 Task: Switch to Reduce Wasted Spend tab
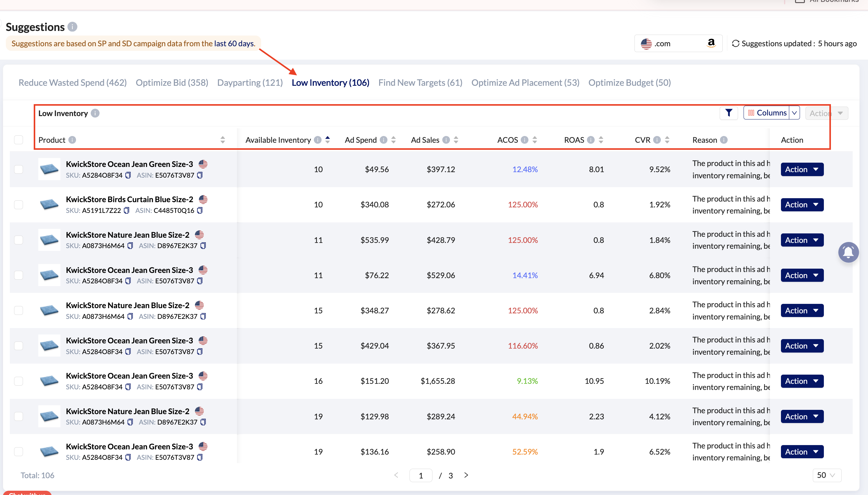click(x=72, y=83)
